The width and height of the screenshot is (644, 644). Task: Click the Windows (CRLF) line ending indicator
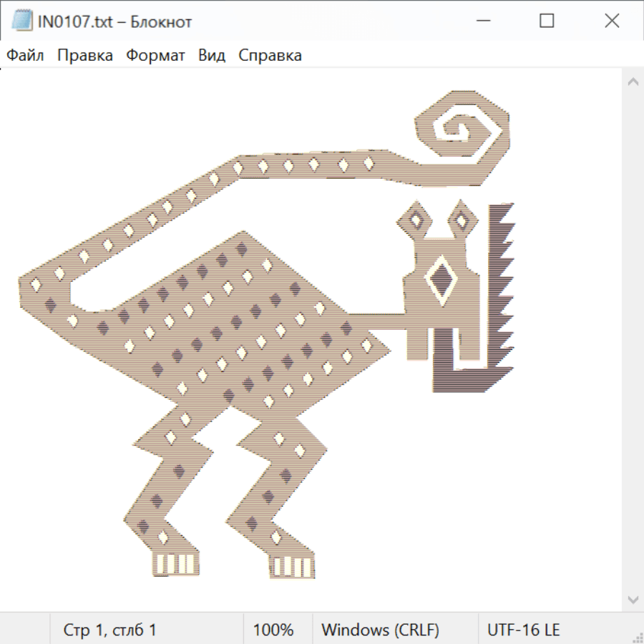point(380,630)
